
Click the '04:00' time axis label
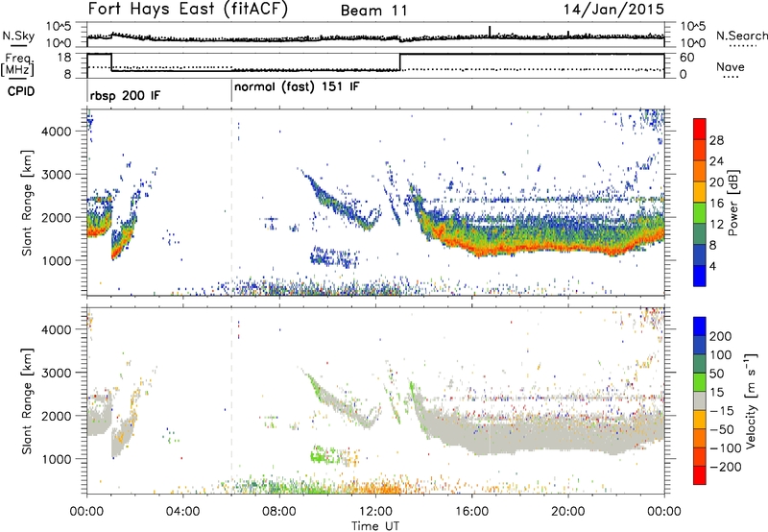coord(183,512)
